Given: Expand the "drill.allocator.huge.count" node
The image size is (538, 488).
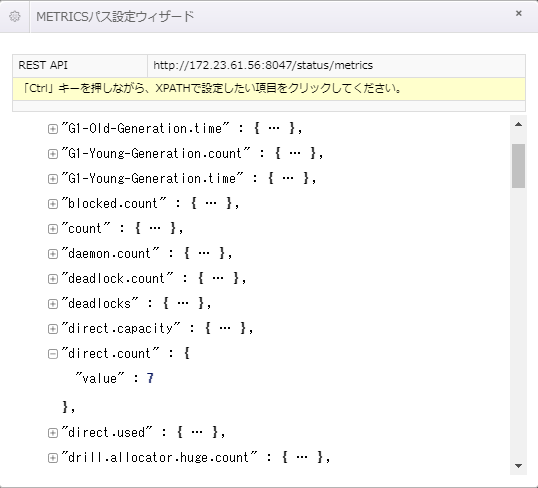Looking at the screenshot, I should tap(52, 458).
